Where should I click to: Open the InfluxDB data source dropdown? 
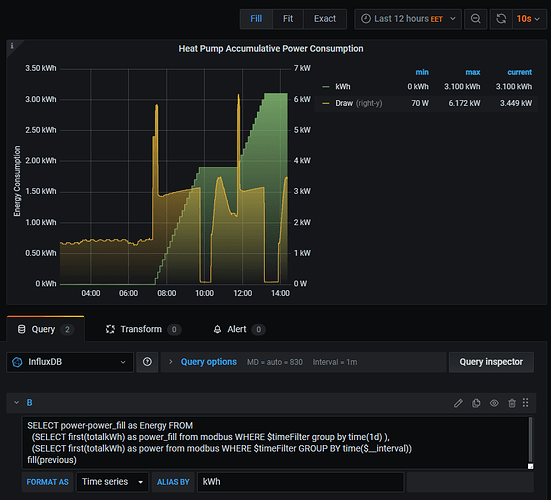[x=70, y=362]
